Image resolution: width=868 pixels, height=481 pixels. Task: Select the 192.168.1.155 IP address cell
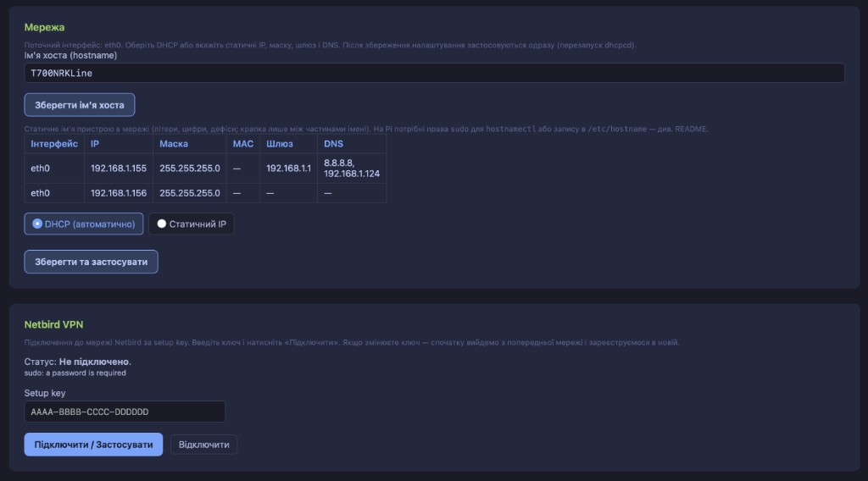coord(119,168)
